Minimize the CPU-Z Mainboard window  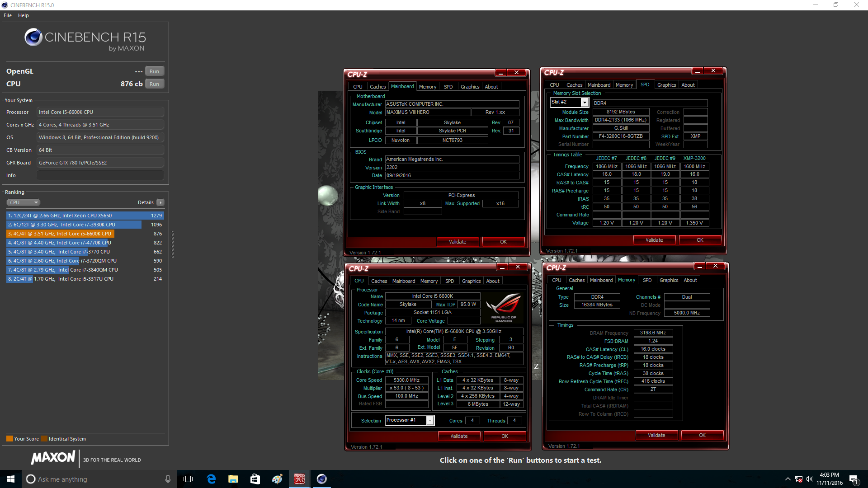click(500, 72)
